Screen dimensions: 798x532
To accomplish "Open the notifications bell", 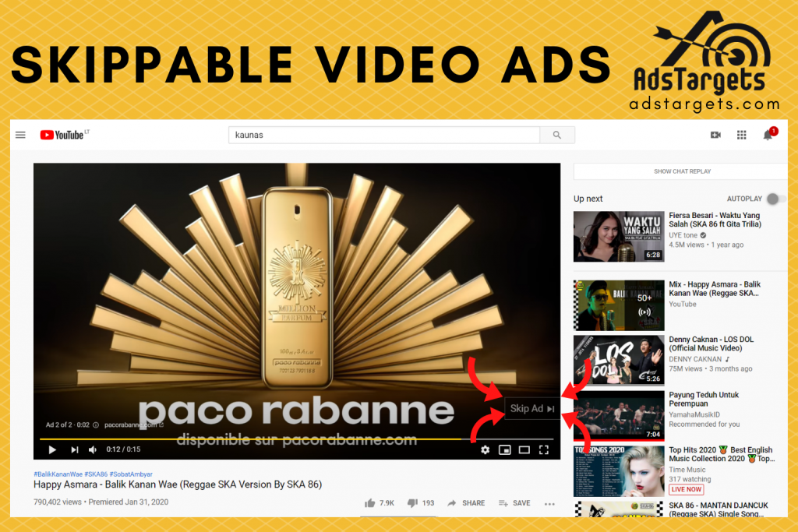I will [x=768, y=135].
